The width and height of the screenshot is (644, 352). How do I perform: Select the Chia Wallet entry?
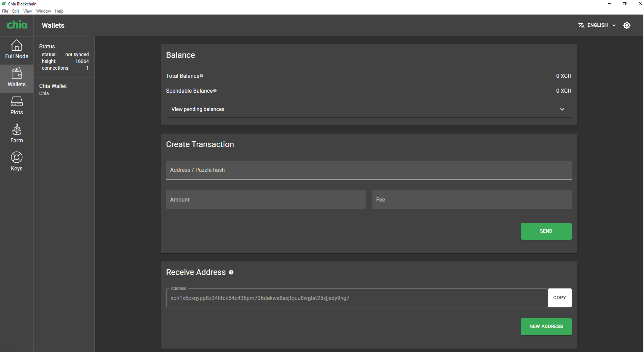click(64, 90)
